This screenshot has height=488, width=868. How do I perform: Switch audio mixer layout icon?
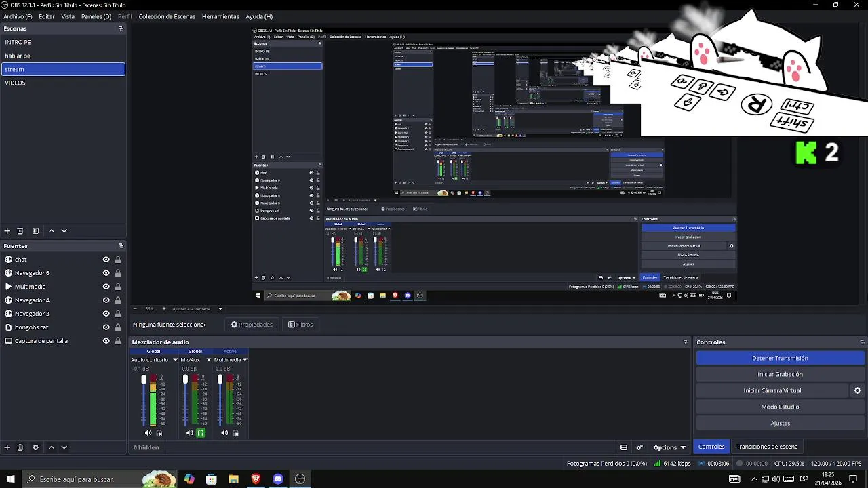(624, 447)
